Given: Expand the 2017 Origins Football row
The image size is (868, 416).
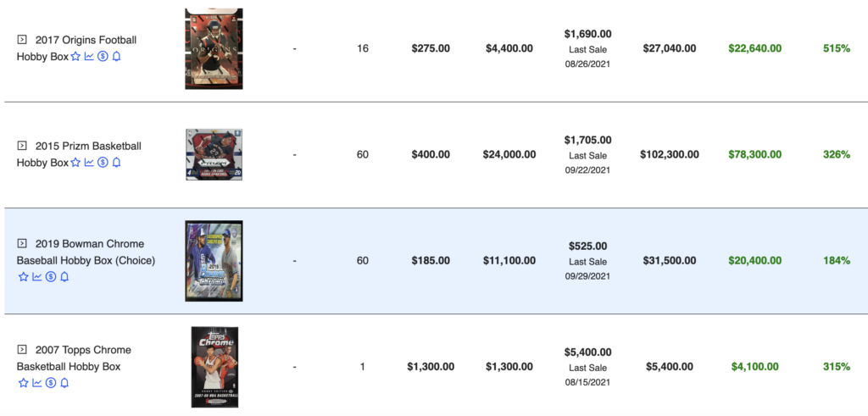Looking at the screenshot, I should click(21, 40).
